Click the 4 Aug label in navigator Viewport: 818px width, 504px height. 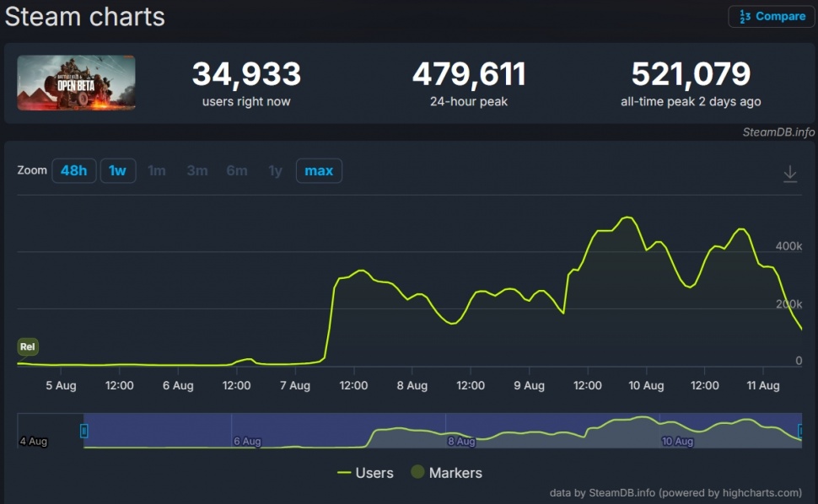34,441
